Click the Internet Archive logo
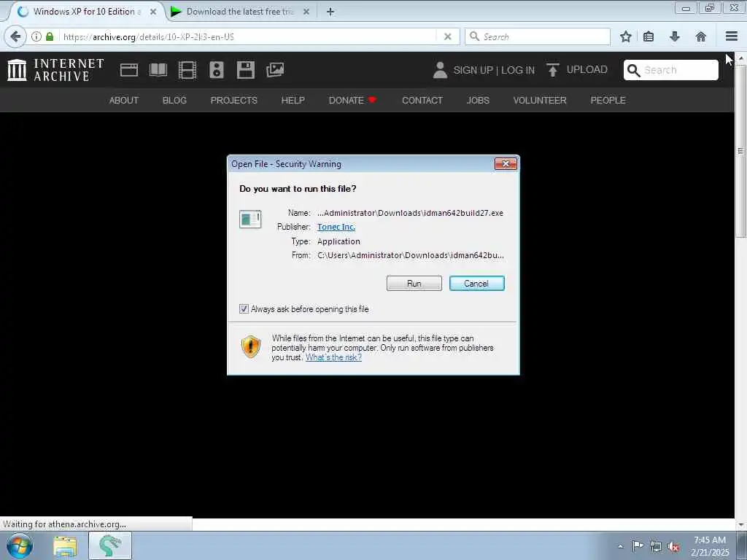The image size is (747, 560). point(55,70)
